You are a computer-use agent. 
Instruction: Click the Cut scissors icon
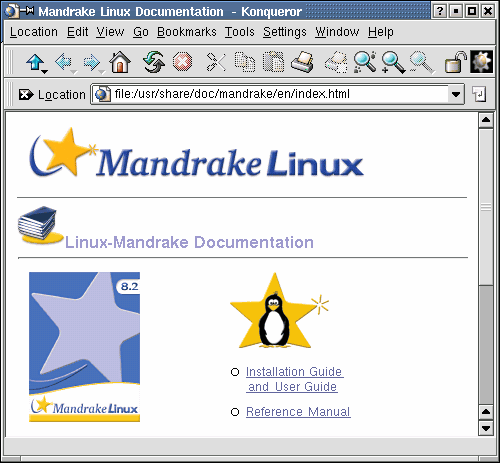pyautogui.click(x=216, y=62)
